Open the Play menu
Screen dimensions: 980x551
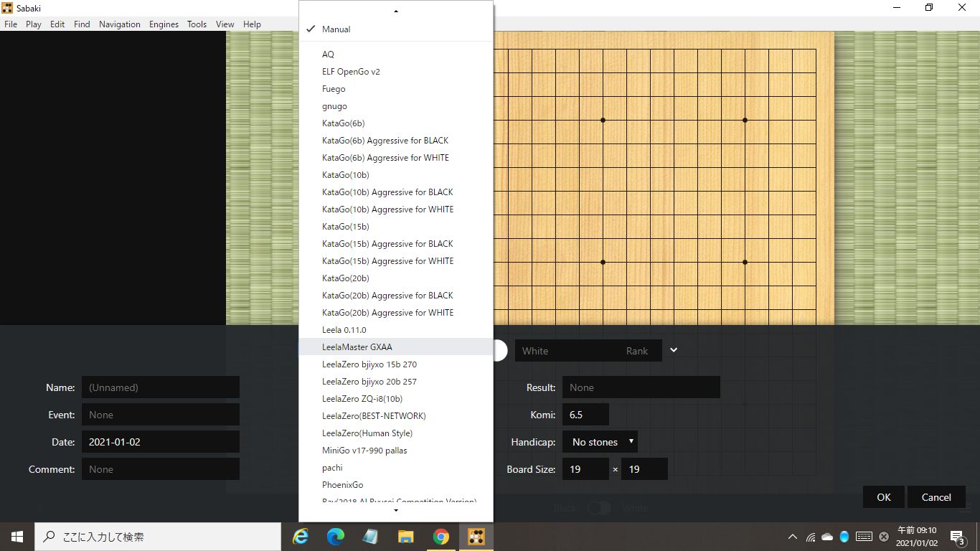tap(34, 24)
